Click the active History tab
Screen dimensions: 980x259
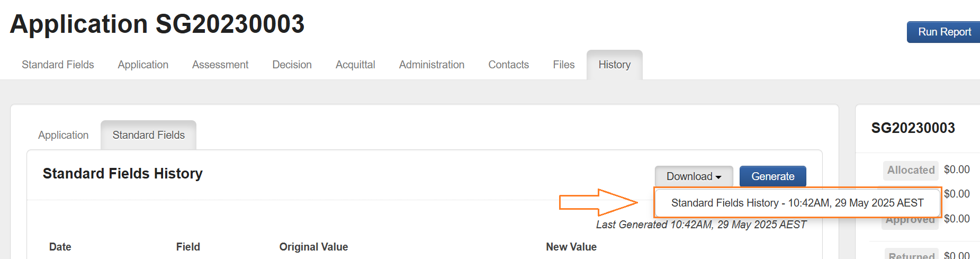coord(614,65)
